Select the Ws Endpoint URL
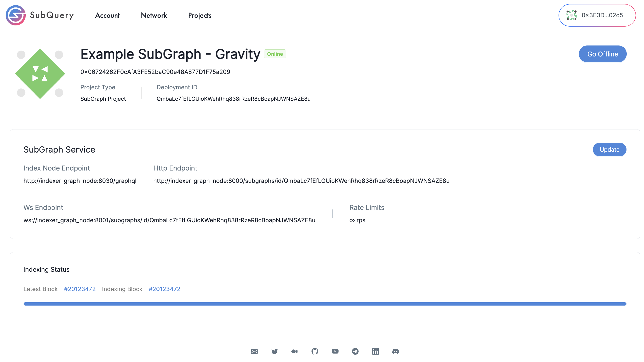The height and width of the screenshot is (362, 644). 169,220
